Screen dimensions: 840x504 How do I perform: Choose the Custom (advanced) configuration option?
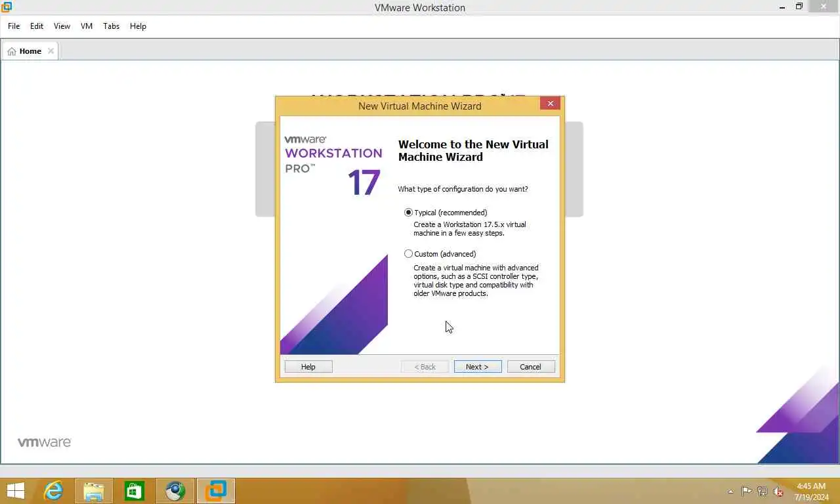coord(408,254)
